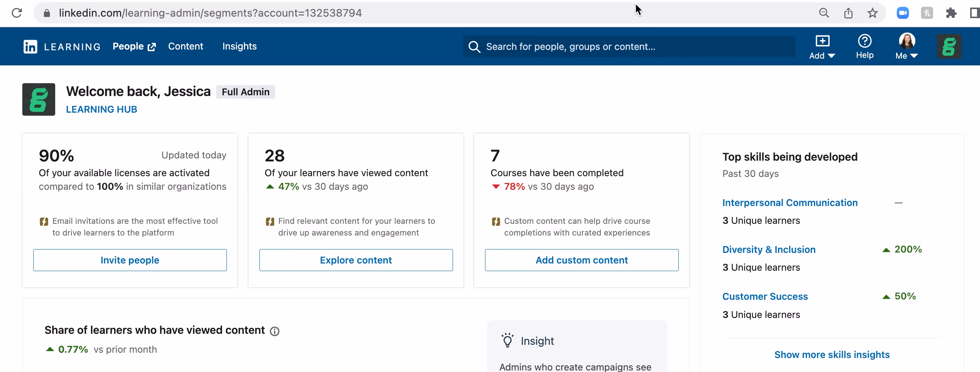Screen dimensions: 980x372
Task: Open the People tab
Action: 134,46
